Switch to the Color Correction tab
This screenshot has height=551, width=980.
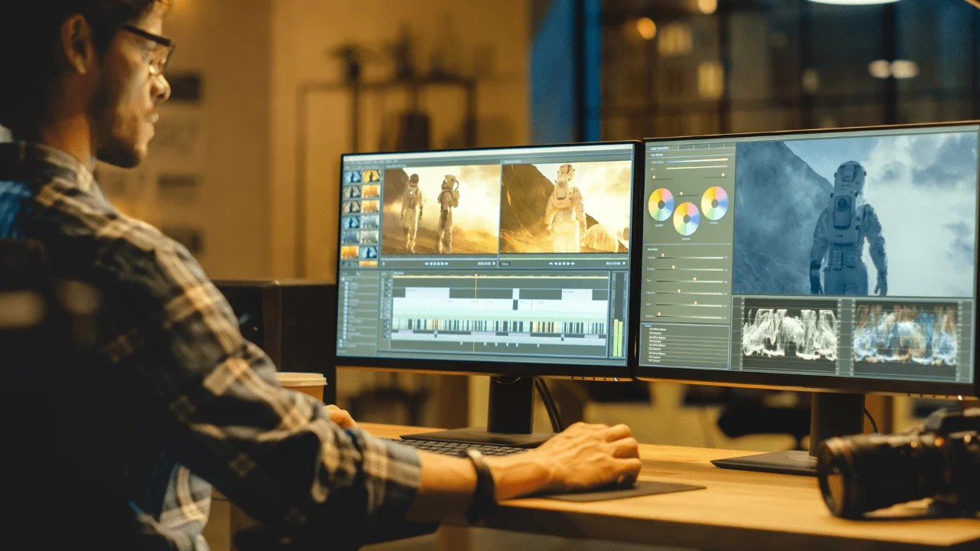(x=660, y=146)
